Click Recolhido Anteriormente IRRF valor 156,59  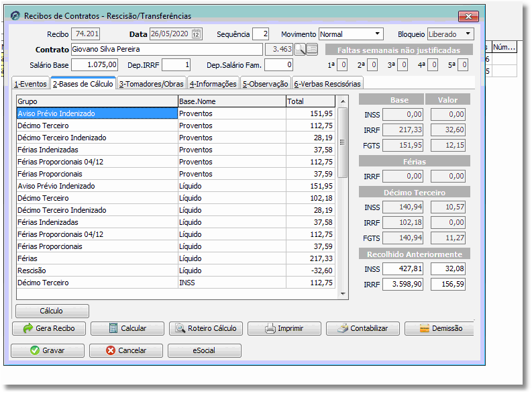point(448,285)
